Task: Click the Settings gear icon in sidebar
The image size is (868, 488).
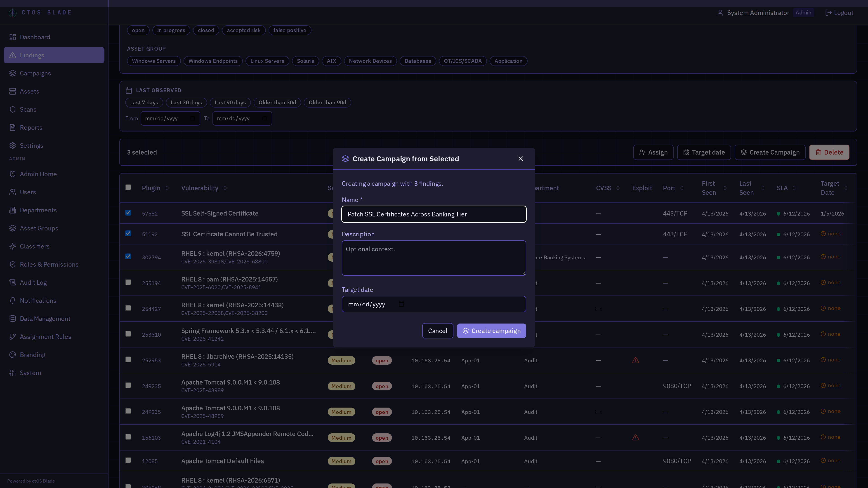Action: point(12,145)
